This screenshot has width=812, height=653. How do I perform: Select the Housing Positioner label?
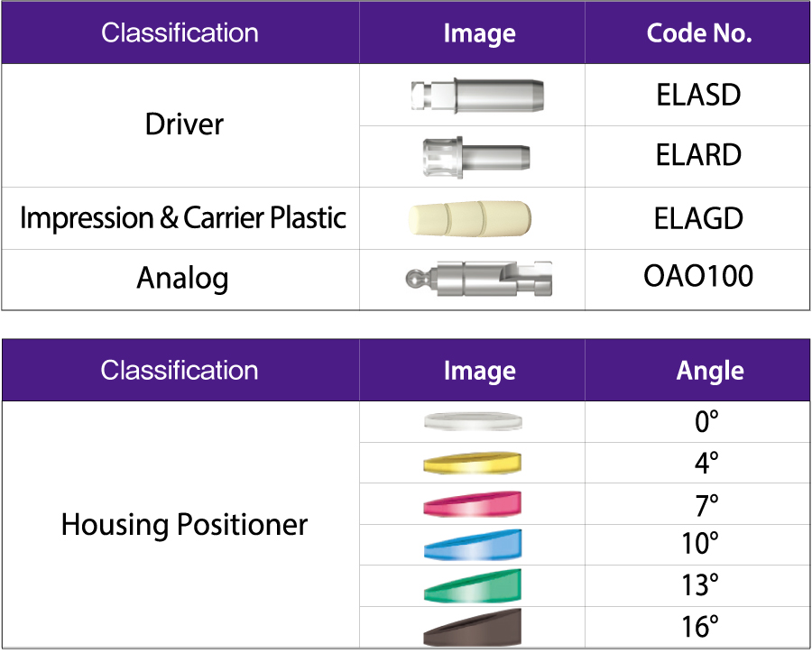(184, 524)
